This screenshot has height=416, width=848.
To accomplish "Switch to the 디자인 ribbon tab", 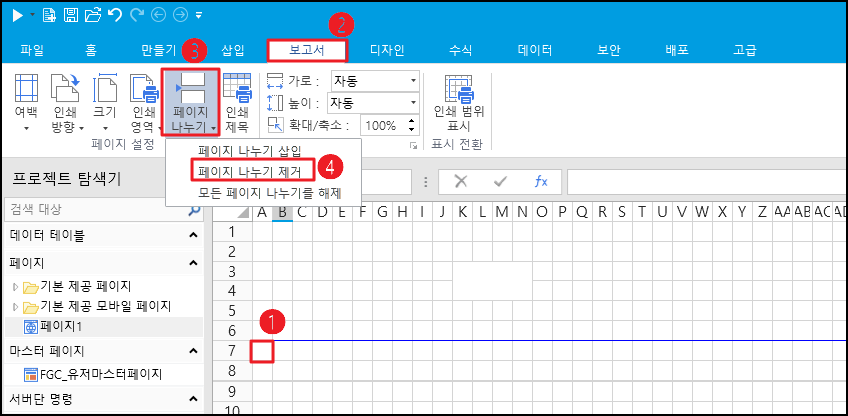I will (x=387, y=49).
